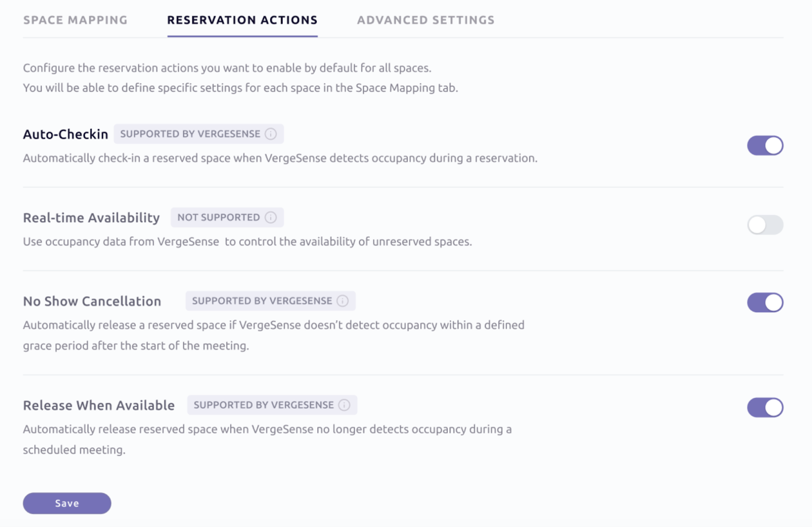Click the No Show Cancellation heading

point(92,301)
